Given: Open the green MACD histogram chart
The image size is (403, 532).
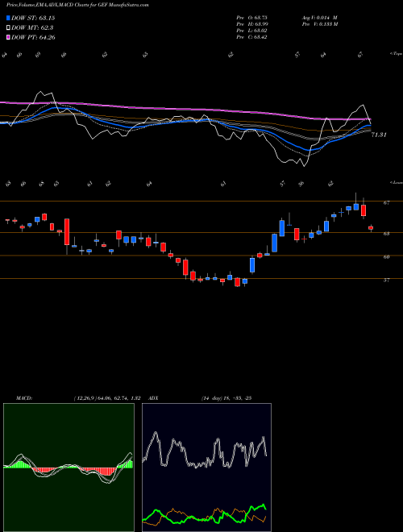Looking at the screenshot, I should coord(69,468).
